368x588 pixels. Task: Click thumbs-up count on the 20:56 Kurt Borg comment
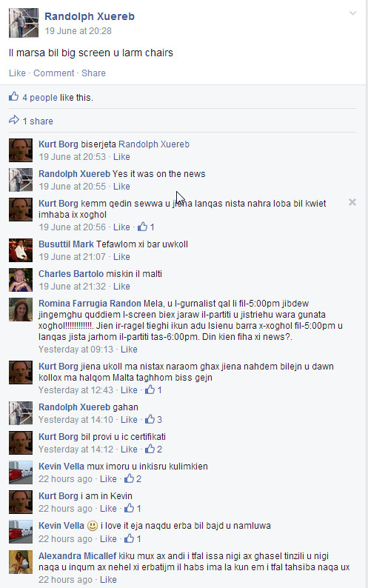click(147, 227)
